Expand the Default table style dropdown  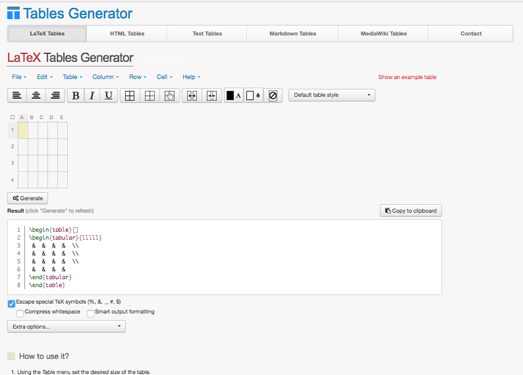tap(332, 95)
